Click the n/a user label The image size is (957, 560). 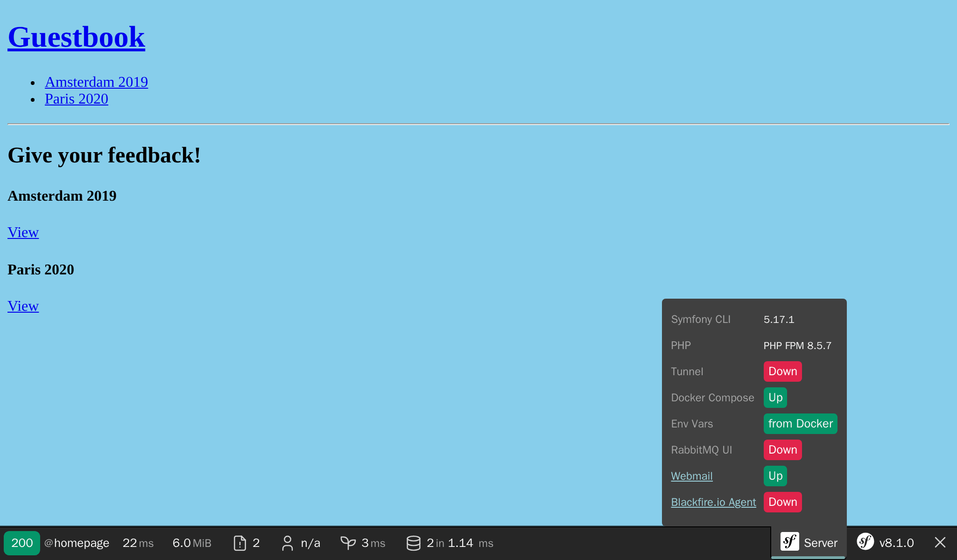(310, 543)
